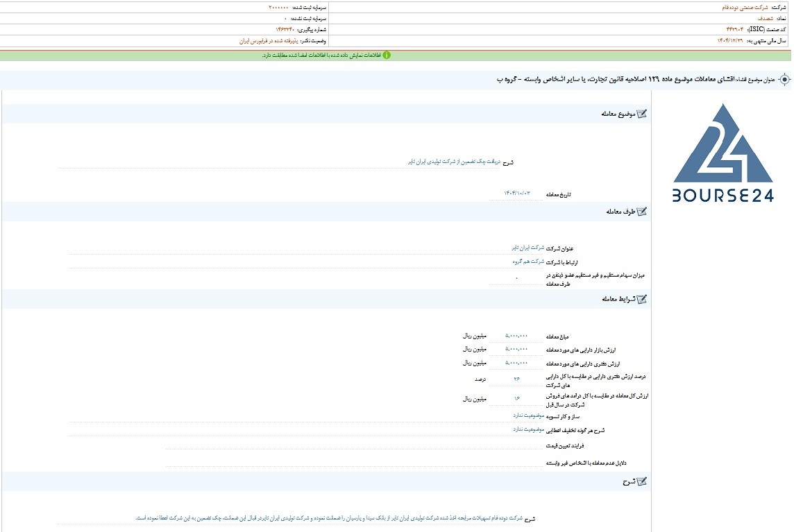Click the edit icon beside the شرح section header
Viewport: 794px width, 532px height.
(x=641, y=481)
